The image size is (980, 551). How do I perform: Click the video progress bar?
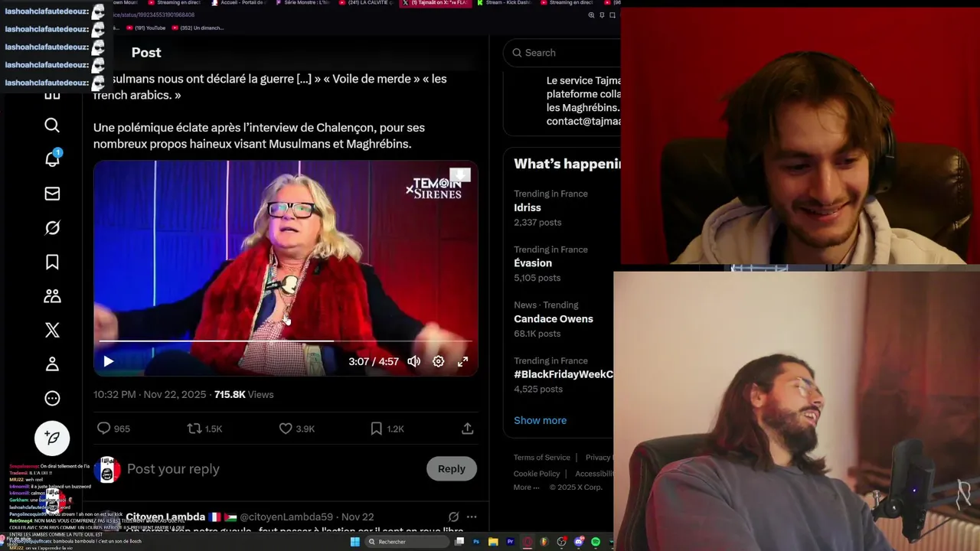click(286, 341)
